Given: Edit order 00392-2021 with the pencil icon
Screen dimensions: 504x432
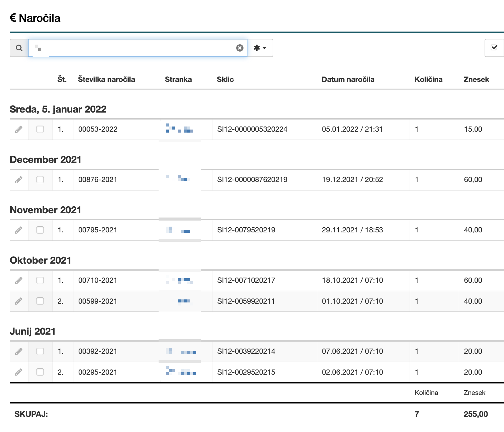Looking at the screenshot, I should tap(19, 351).
